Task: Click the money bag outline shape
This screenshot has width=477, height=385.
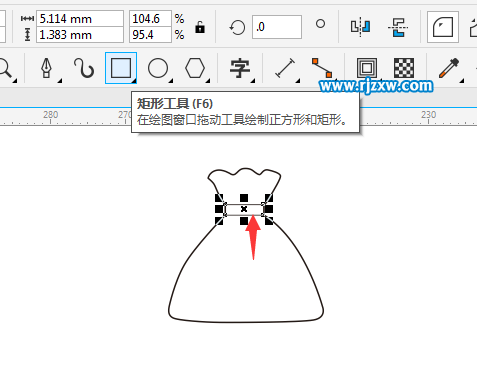Action: click(x=246, y=245)
